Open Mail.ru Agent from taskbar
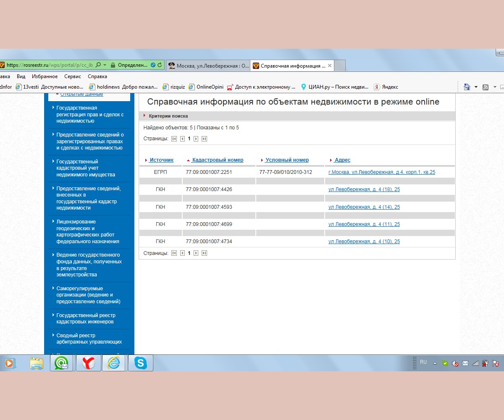Image resolution: width=504 pixels, height=420 pixels. click(x=62, y=363)
